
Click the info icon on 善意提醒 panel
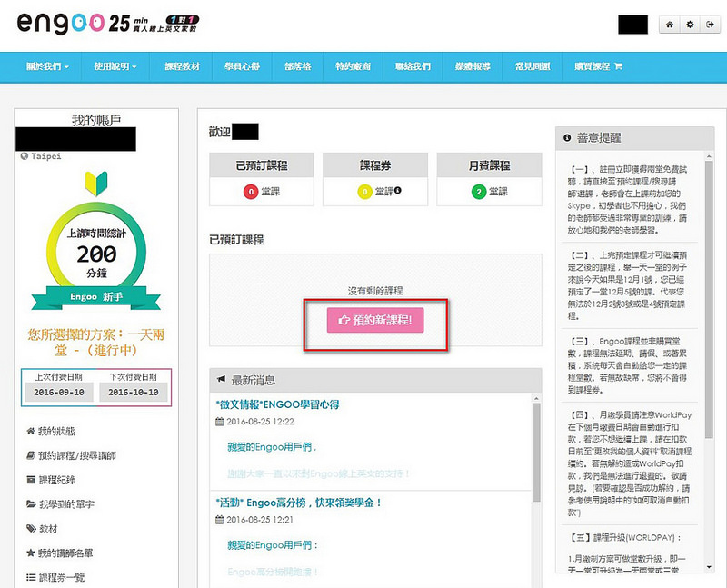pos(568,136)
